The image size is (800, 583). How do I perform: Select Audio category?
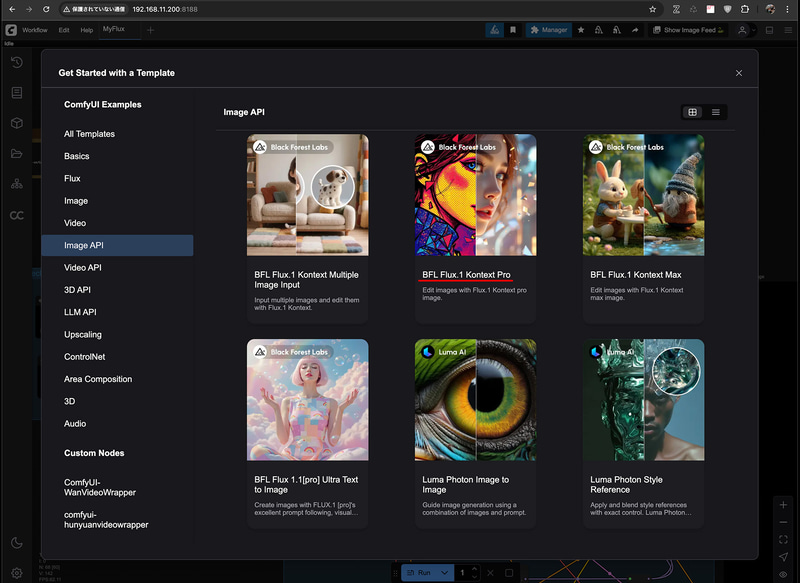click(x=117, y=424)
